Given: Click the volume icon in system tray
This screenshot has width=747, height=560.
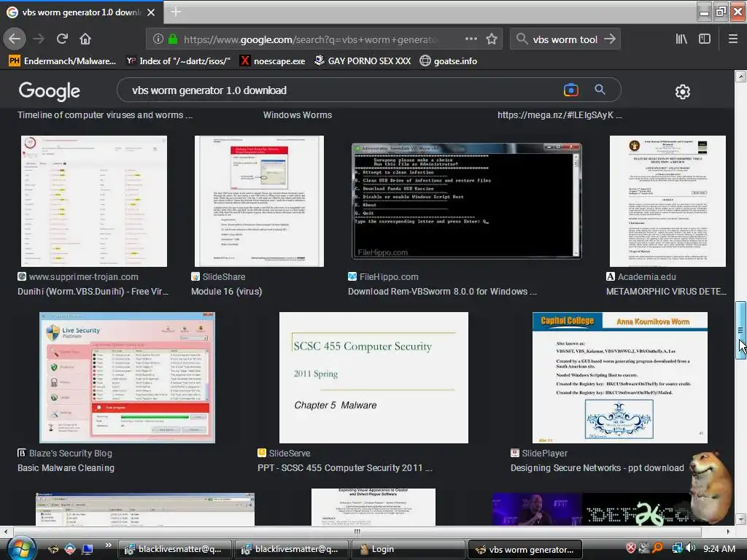Looking at the screenshot, I should (691, 548).
